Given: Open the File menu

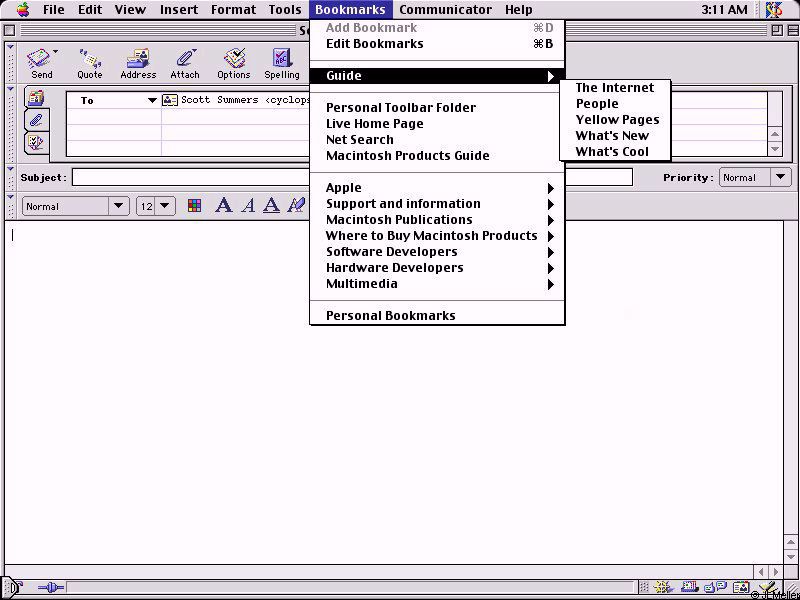Looking at the screenshot, I should click(54, 10).
